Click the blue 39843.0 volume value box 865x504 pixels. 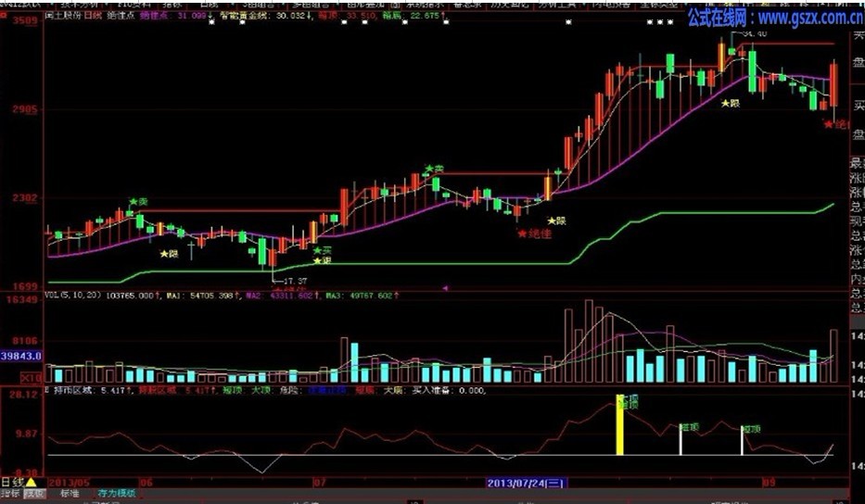(x=21, y=356)
